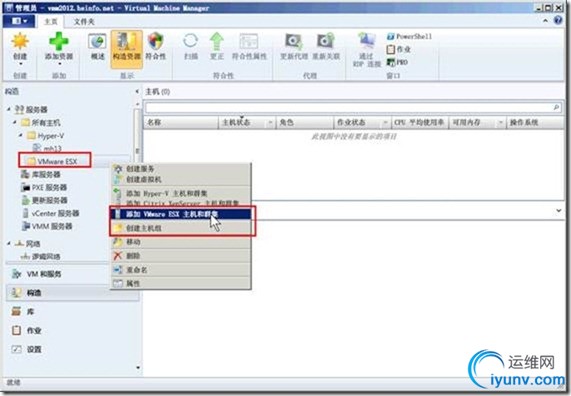Click the 符合性 shield icon
Image resolution: width=571 pixels, height=396 pixels.
155,42
